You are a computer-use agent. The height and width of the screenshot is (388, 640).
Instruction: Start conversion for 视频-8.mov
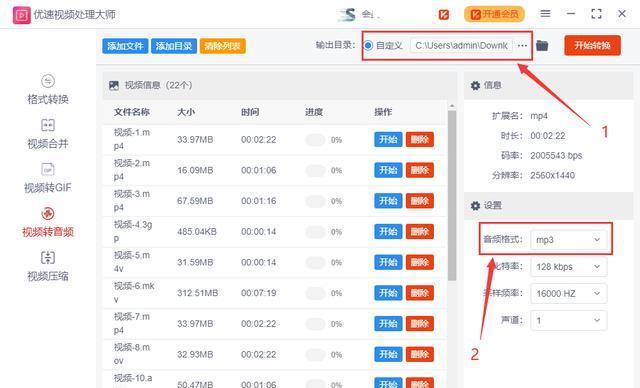pyautogui.click(x=388, y=354)
